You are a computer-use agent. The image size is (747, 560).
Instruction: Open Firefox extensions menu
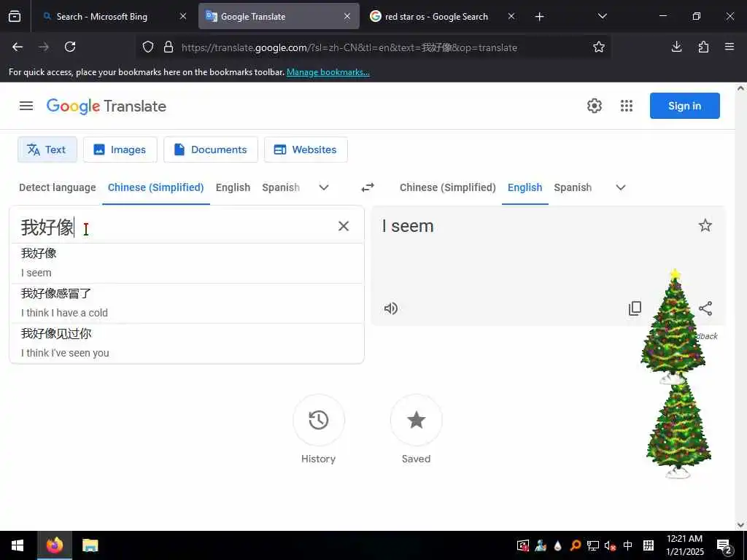point(703,47)
